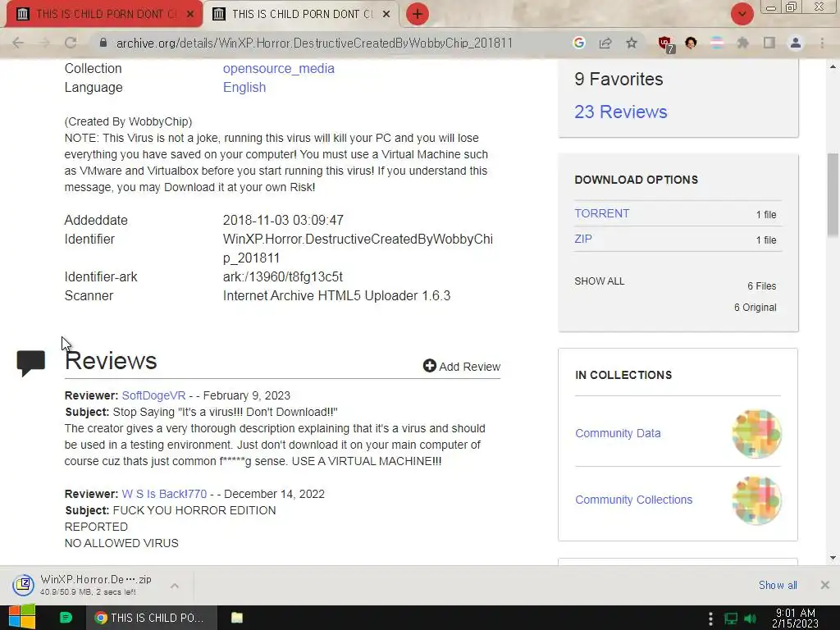The width and height of the screenshot is (840, 630).
Task: Download the ZIP option
Action: [583, 239]
